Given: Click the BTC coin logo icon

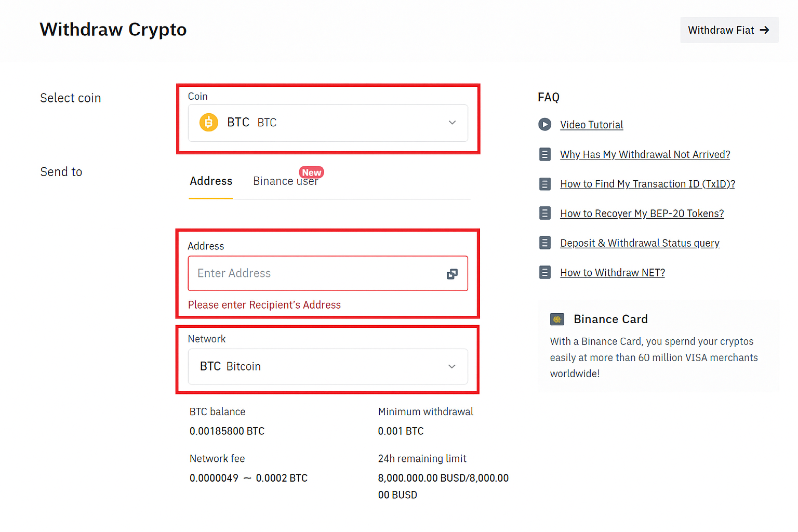Looking at the screenshot, I should [x=208, y=122].
